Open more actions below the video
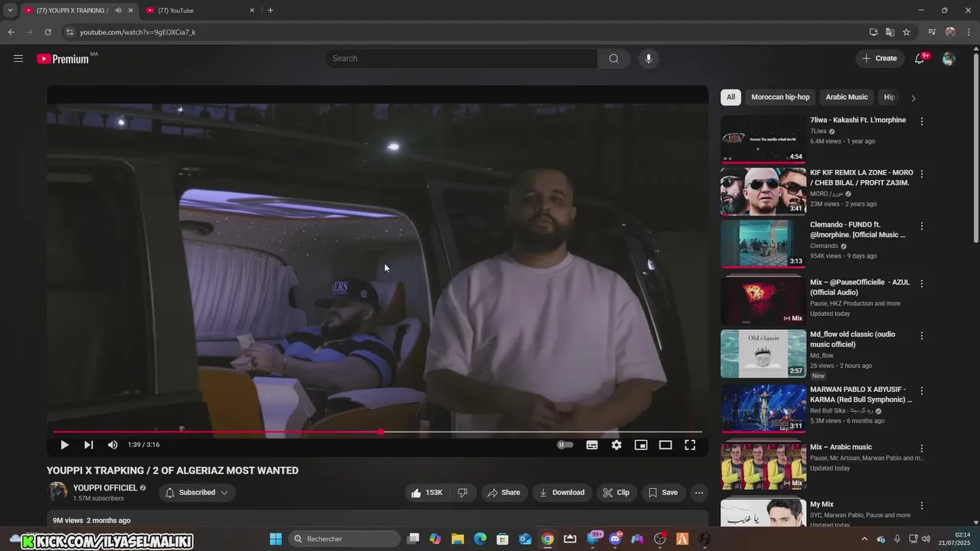980x551 pixels. 699,493
